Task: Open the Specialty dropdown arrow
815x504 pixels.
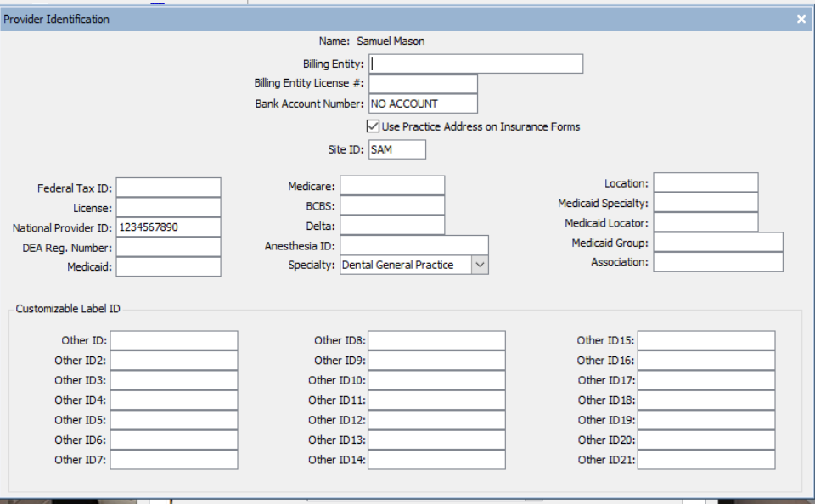Action: pyautogui.click(x=480, y=265)
